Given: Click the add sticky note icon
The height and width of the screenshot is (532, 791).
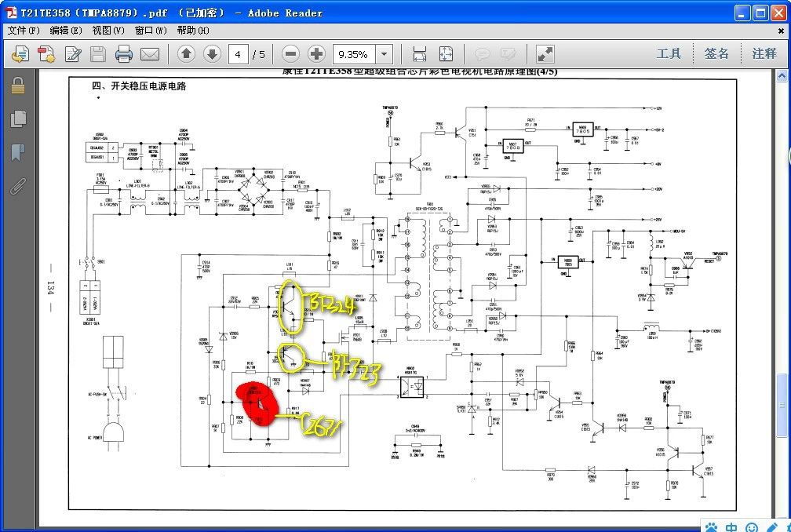Looking at the screenshot, I should (483, 54).
